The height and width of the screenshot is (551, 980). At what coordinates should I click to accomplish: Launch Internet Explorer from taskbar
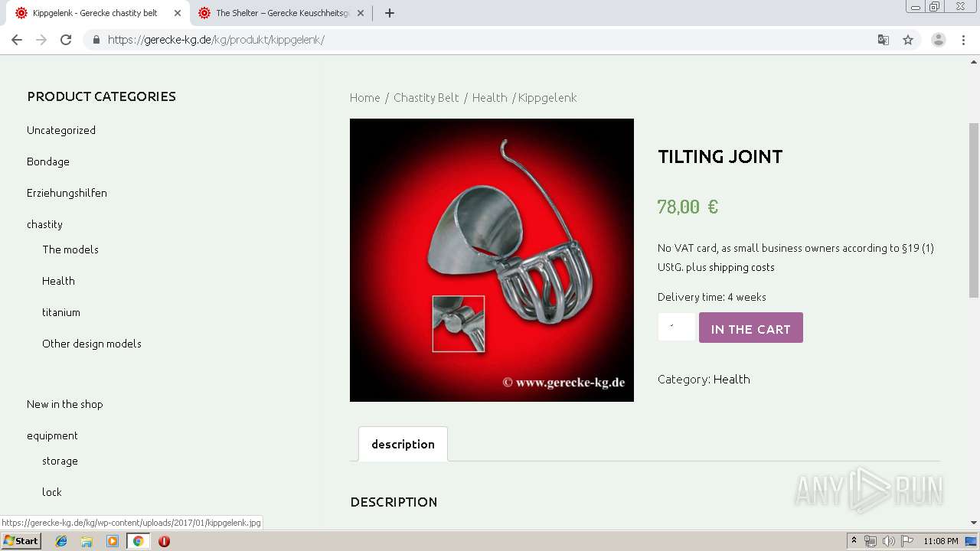point(61,541)
